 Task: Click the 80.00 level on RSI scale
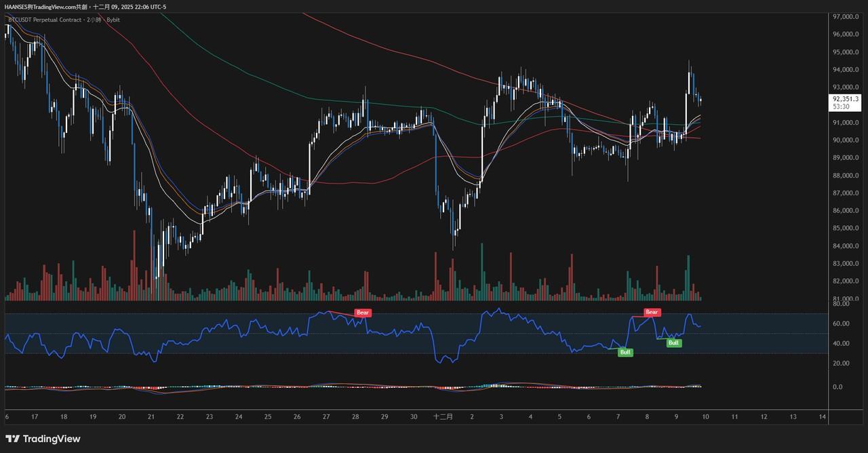tap(841, 304)
